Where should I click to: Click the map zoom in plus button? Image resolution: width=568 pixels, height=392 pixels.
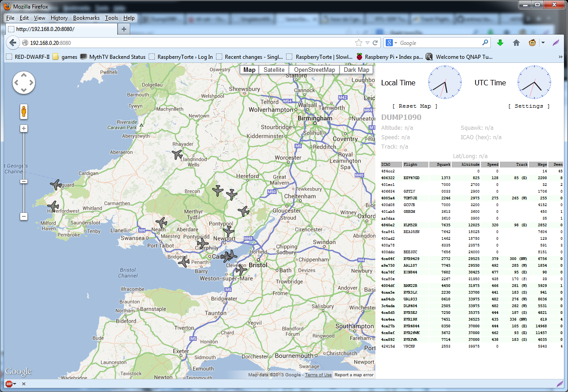click(x=24, y=128)
